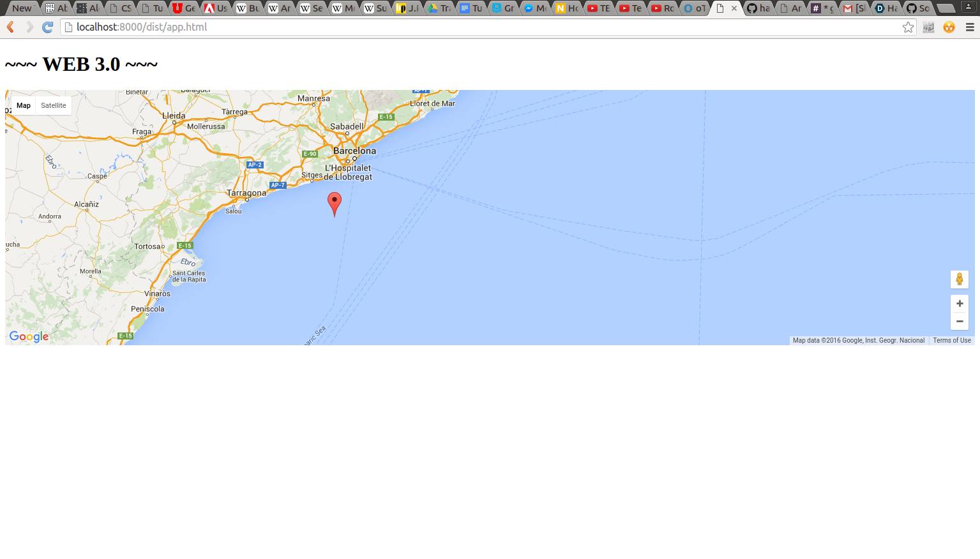
Task: Click the '~~~ WEB 3.0 ~~~' heading
Action: (81, 64)
